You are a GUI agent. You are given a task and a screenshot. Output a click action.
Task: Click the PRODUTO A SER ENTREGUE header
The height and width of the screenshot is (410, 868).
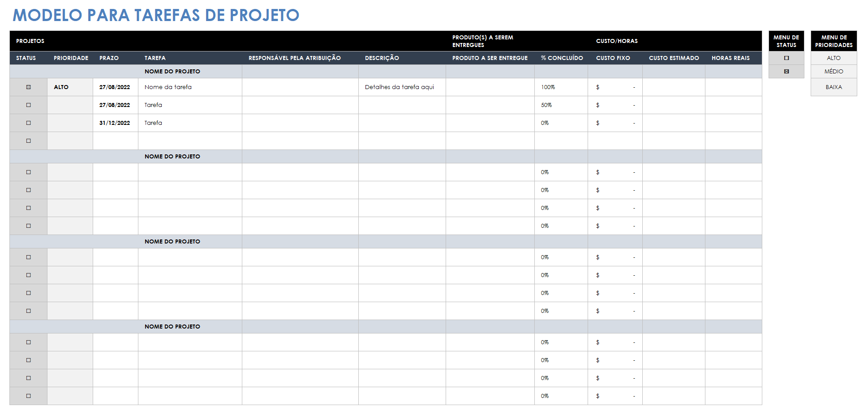point(490,58)
